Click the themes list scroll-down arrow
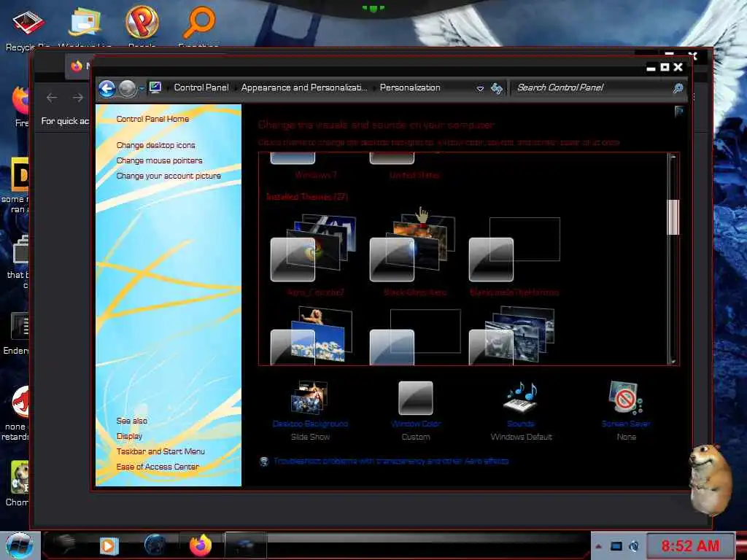The image size is (747, 560). click(x=673, y=362)
